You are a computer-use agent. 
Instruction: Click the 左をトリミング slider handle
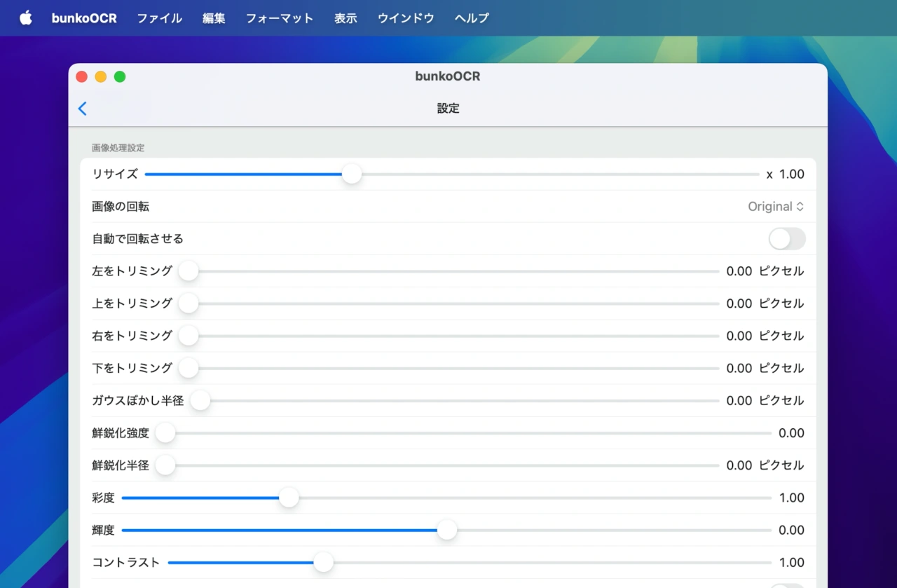coord(188,271)
